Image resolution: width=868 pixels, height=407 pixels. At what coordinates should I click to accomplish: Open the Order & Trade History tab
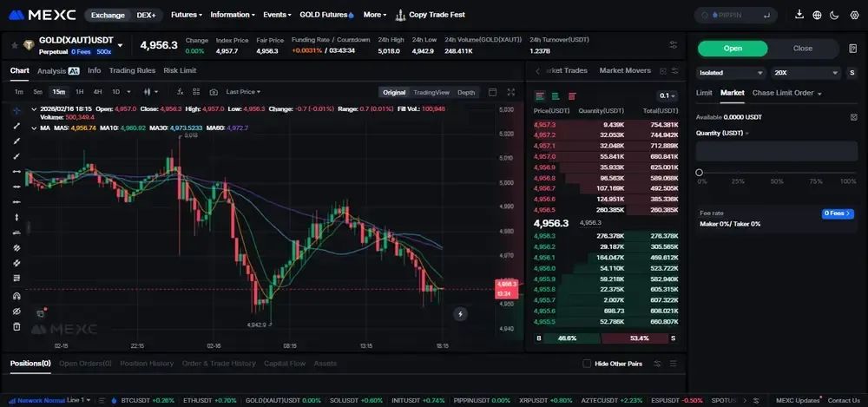219,364
